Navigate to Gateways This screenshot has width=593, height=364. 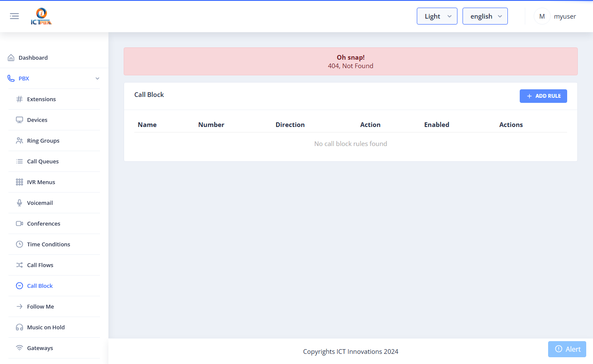tap(54, 348)
